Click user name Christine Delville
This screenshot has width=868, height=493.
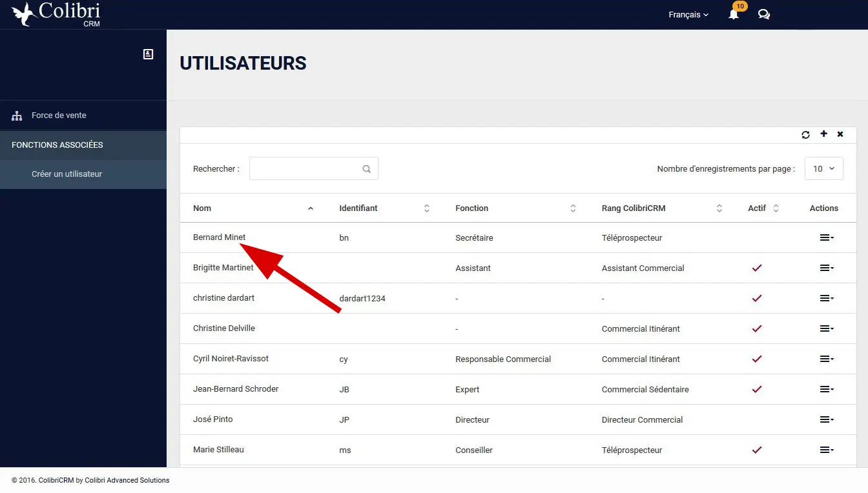(224, 328)
